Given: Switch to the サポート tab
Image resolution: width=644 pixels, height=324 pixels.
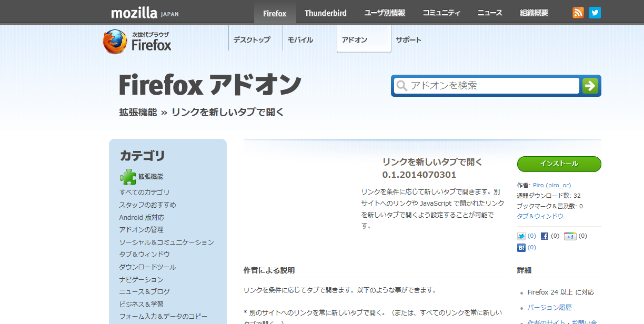Looking at the screenshot, I should (x=408, y=40).
